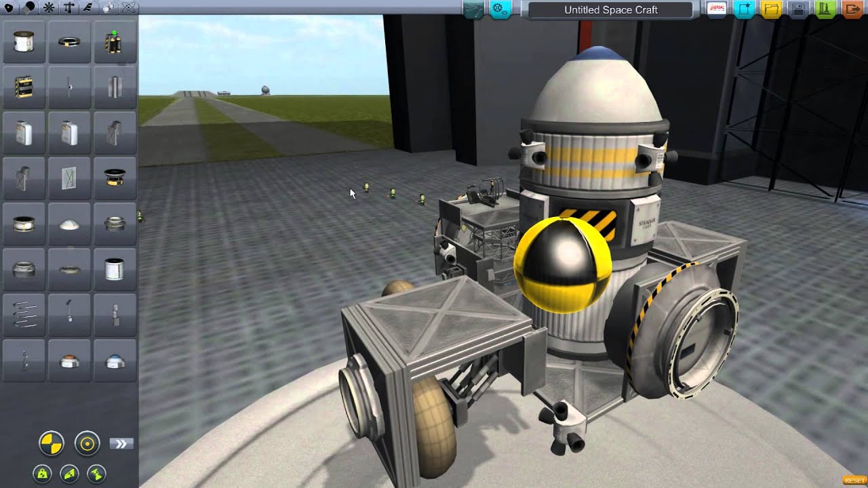The width and height of the screenshot is (868, 488).
Task: Save craft with floppy disk icon
Action: click(x=798, y=9)
